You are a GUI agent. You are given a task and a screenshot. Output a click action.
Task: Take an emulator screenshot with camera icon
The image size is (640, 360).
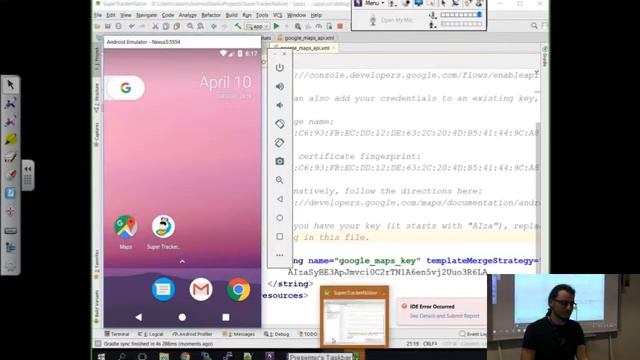pos(280,161)
